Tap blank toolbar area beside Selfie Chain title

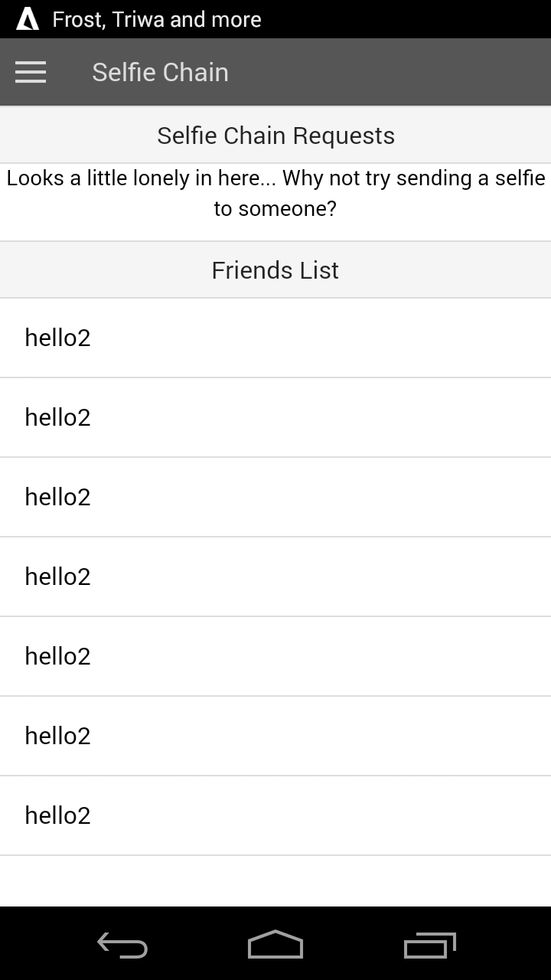click(398, 72)
